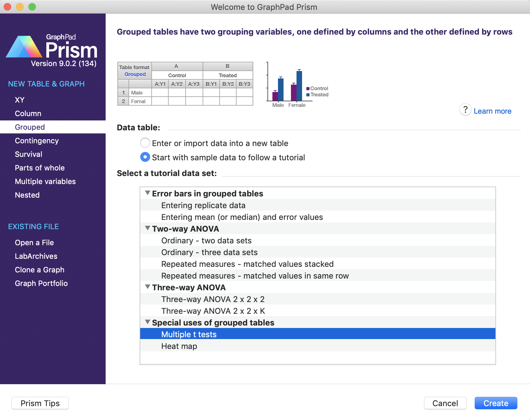Collapse 'Error bars in grouped tables' section
The height and width of the screenshot is (420, 530).
click(148, 193)
